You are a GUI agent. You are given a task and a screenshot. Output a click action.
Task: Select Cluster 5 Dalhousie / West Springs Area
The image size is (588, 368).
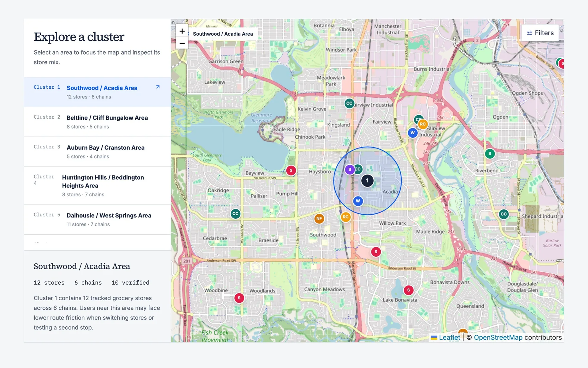point(97,220)
